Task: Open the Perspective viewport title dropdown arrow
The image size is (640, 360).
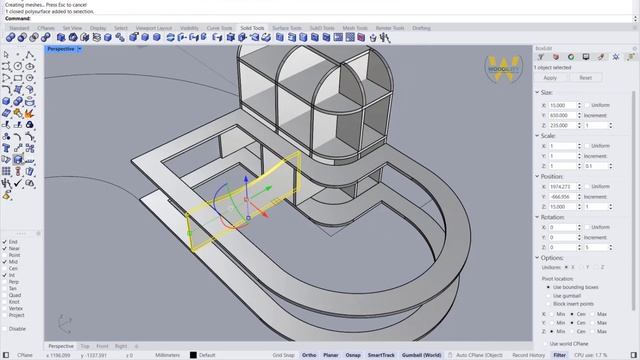Action: 80,49
